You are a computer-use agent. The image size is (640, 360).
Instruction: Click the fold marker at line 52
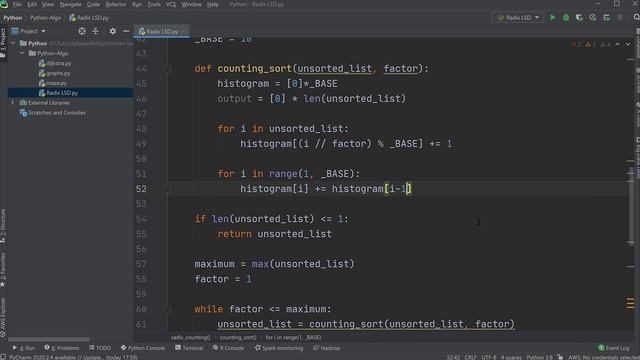167,189
